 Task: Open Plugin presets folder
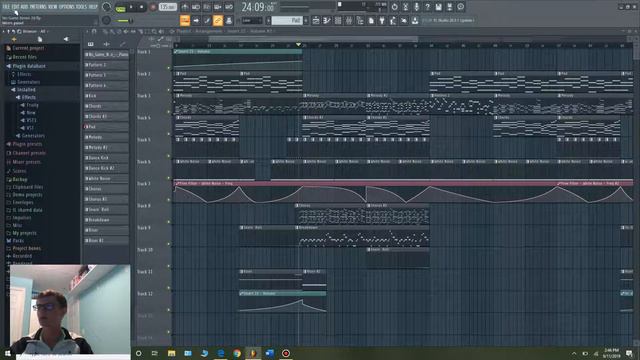coord(27,144)
